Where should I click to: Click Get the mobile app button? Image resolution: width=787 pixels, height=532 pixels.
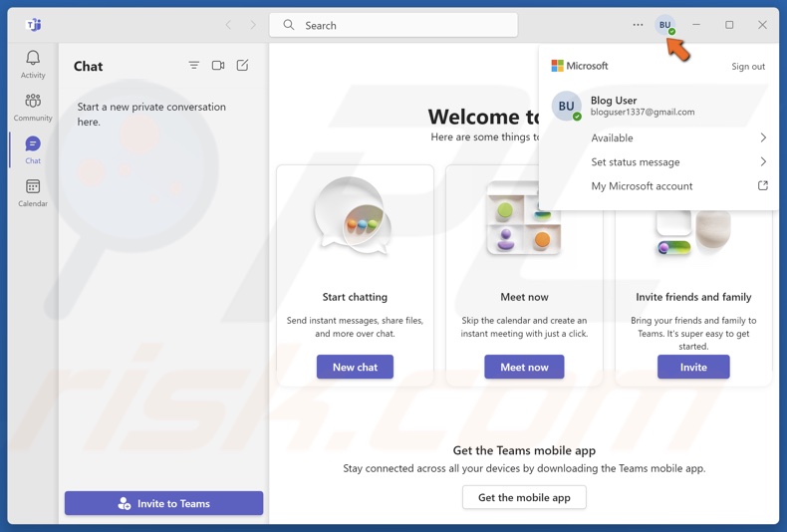524,497
